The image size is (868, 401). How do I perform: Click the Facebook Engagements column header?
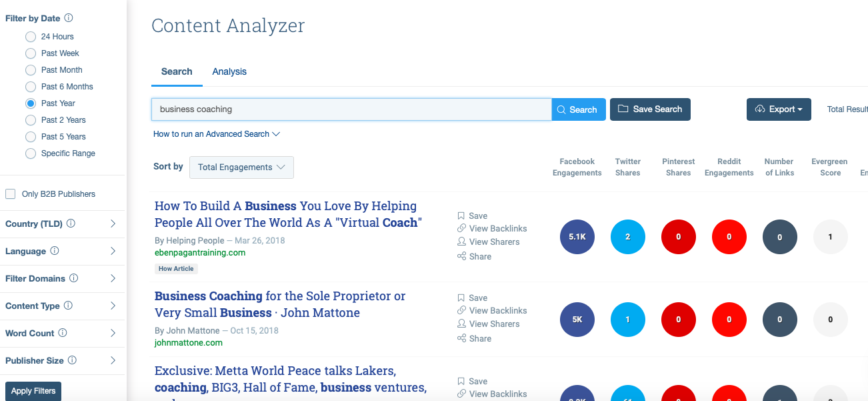tap(577, 167)
